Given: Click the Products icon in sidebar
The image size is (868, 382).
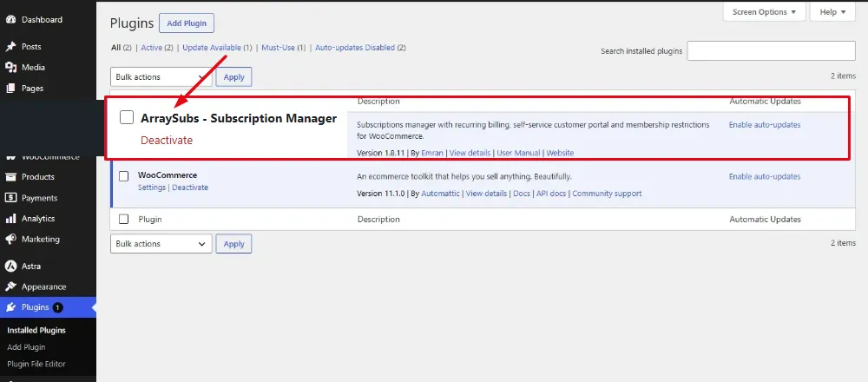Looking at the screenshot, I should tap(10, 176).
